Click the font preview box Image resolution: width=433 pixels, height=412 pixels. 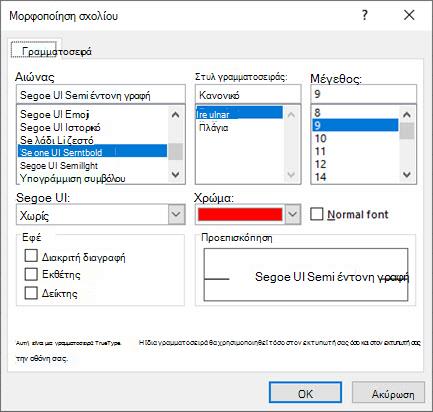306,275
